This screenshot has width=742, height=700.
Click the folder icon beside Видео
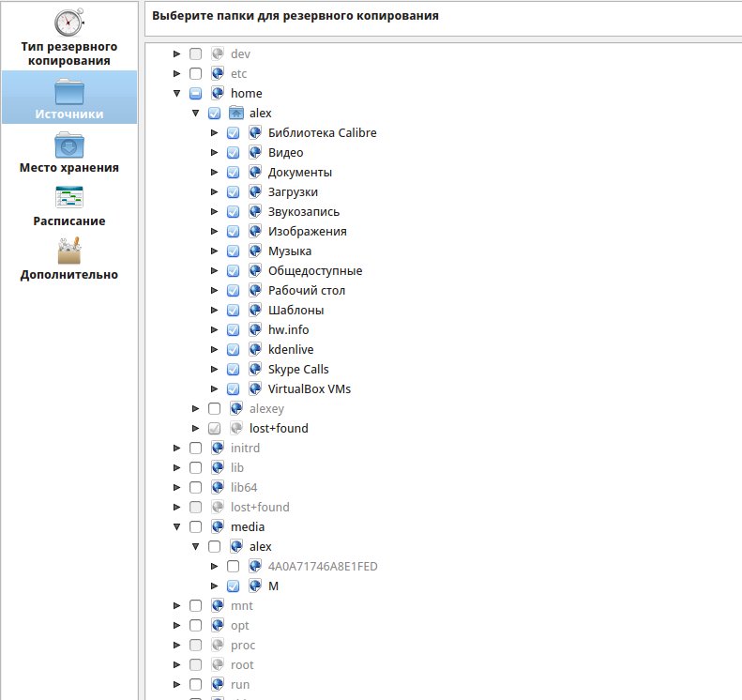click(x=255, y=152)
